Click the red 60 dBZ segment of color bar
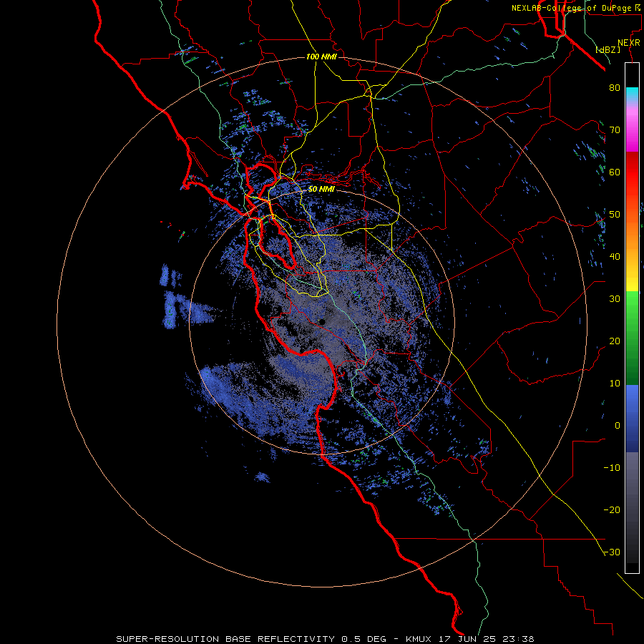Viewport: 644px width, 644px height. (x=632, y=172)
